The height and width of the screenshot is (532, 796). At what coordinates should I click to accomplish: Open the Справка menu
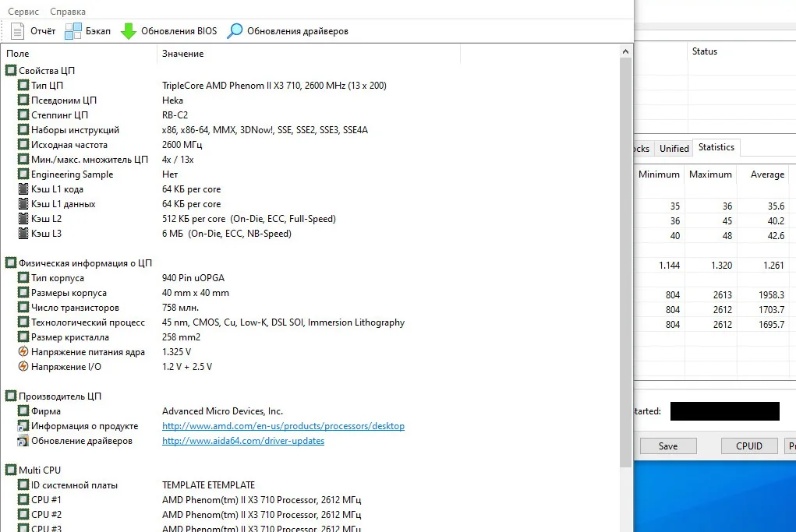[68, 11]
